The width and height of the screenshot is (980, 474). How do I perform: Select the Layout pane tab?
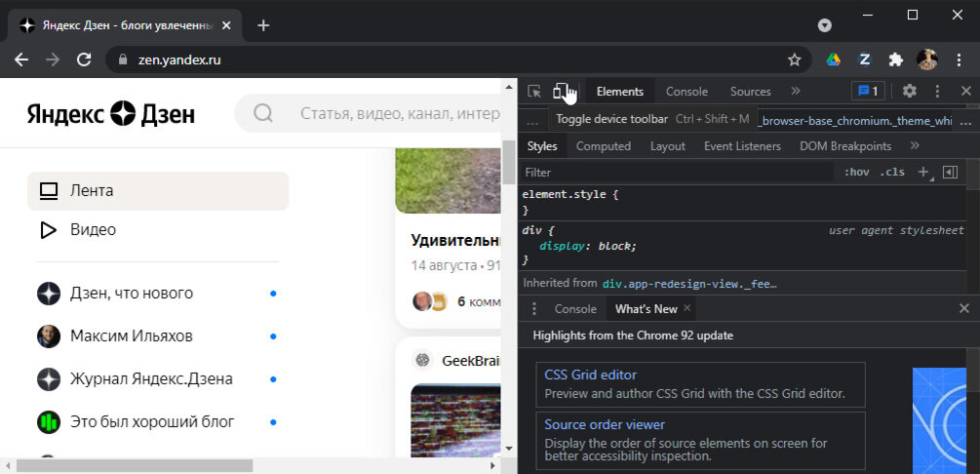tap(668, 145)
